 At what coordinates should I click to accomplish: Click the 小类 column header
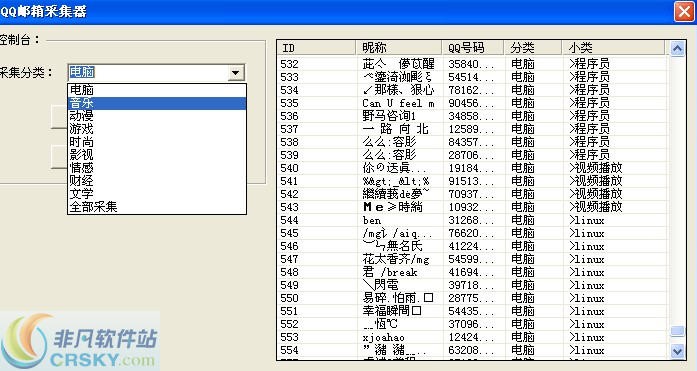(613, 48)
